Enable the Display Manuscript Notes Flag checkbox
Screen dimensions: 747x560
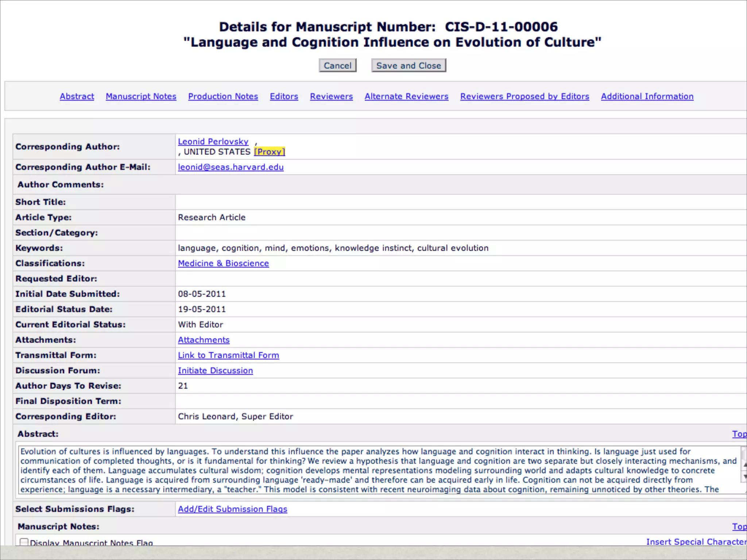pyautogui.click(x=24, y=542)
